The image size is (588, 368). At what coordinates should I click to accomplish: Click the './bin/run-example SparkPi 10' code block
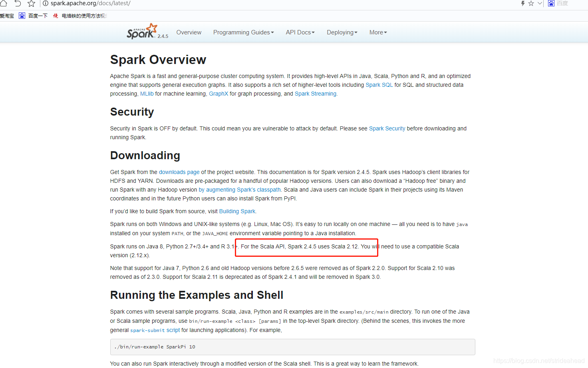coord(293,347)
